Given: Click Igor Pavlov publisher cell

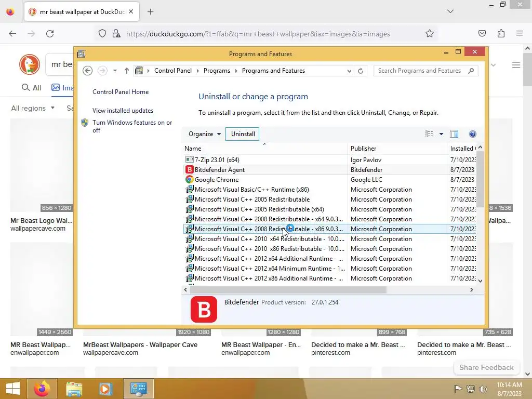Looking at the screenshot, I should [x=366, y=159].
